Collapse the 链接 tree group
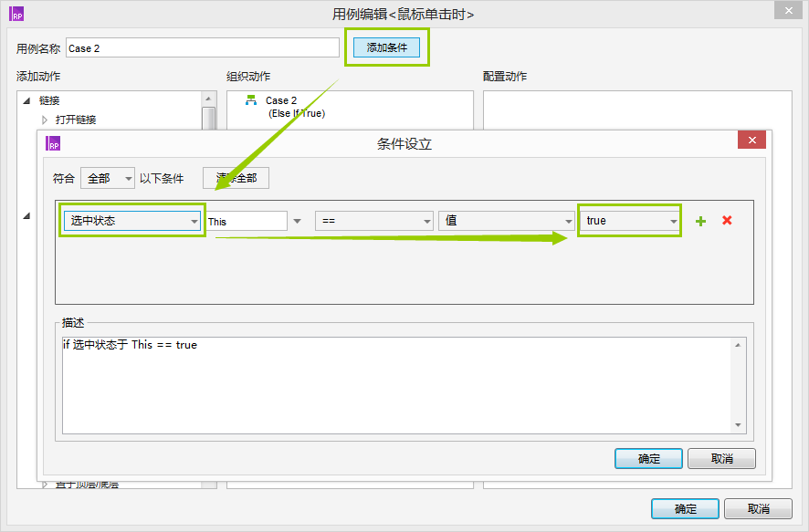Screen dimensions: 809x532 pos(26,100)
